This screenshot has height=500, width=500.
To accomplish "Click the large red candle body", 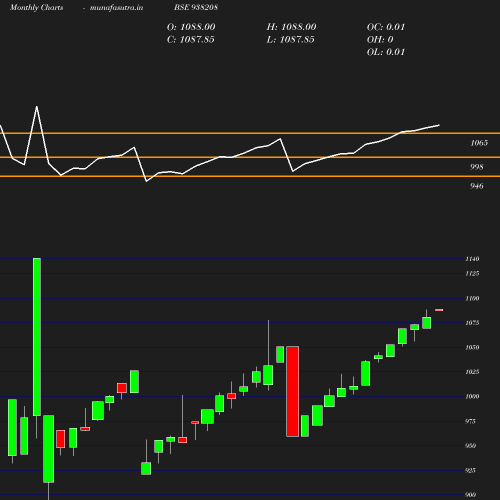I will coord(293,391).
